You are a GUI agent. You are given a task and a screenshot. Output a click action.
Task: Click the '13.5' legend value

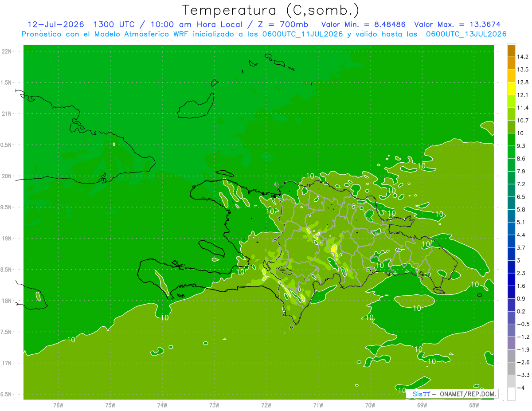(x=523, y=70)
